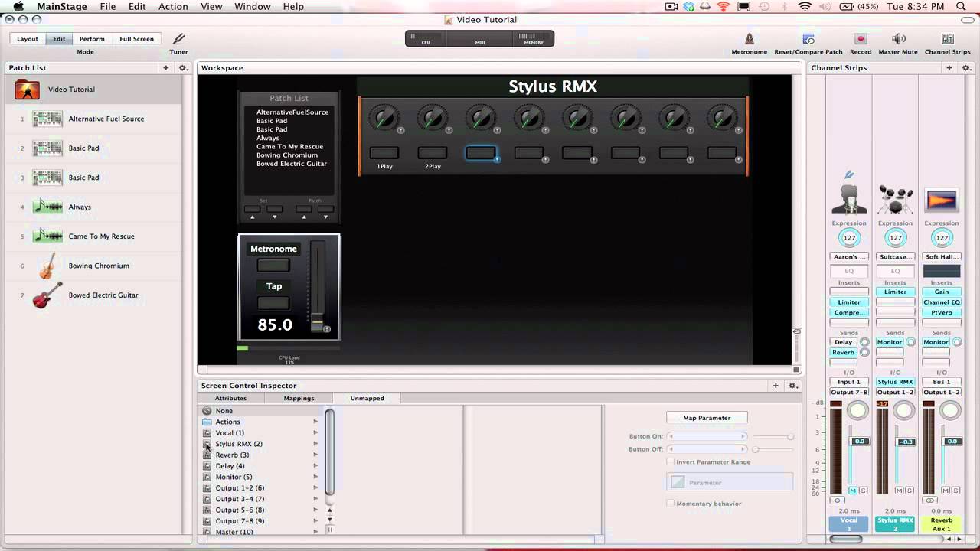Image resolution: width=980 pixels, height=551 pixels.
Task: Expand Delay (4) parameter list
Action: [315, 466]
